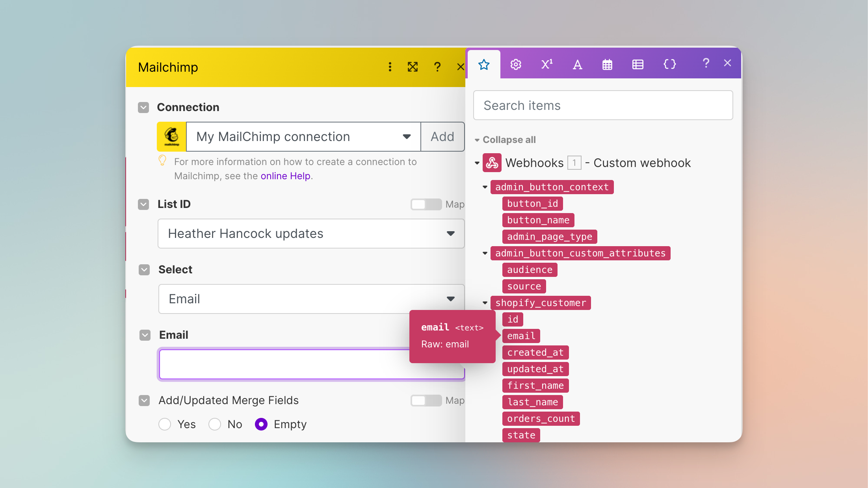Viewport: 868px width, 488px height.
Task: Select the Empty radio option
Action: click(x=261, y=424)
